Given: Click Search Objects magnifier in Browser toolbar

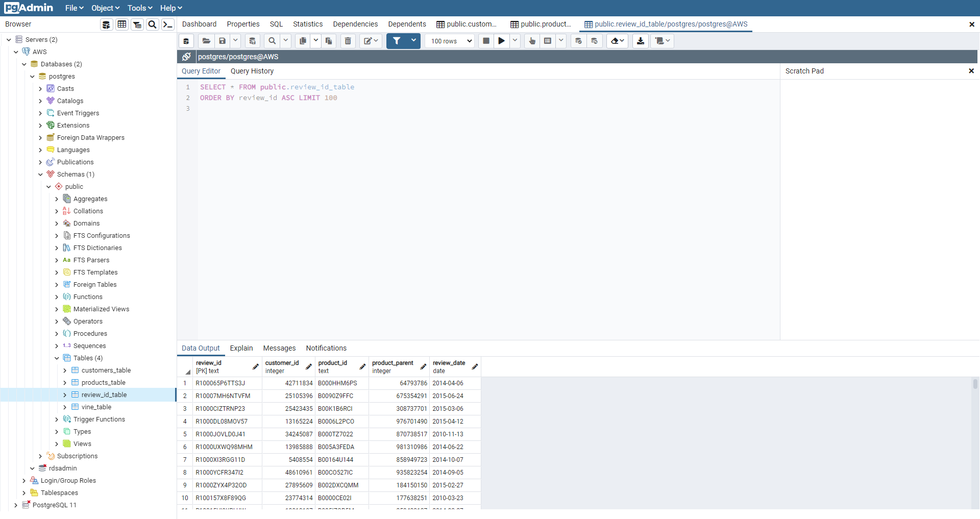Looking at the screenshot, I should coord(152,24).
